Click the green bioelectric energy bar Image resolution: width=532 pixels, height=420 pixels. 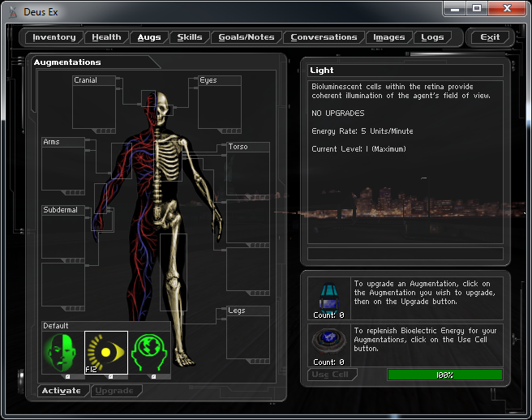pos(444,375)
